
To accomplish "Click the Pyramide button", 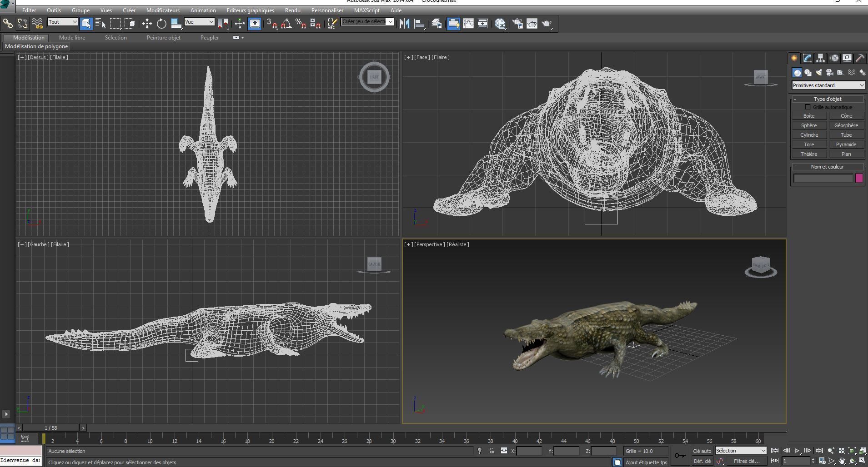I will [846, 144].
